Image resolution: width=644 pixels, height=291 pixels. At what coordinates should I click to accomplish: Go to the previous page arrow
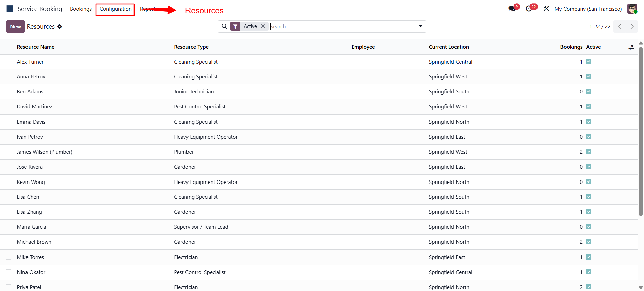620,26
